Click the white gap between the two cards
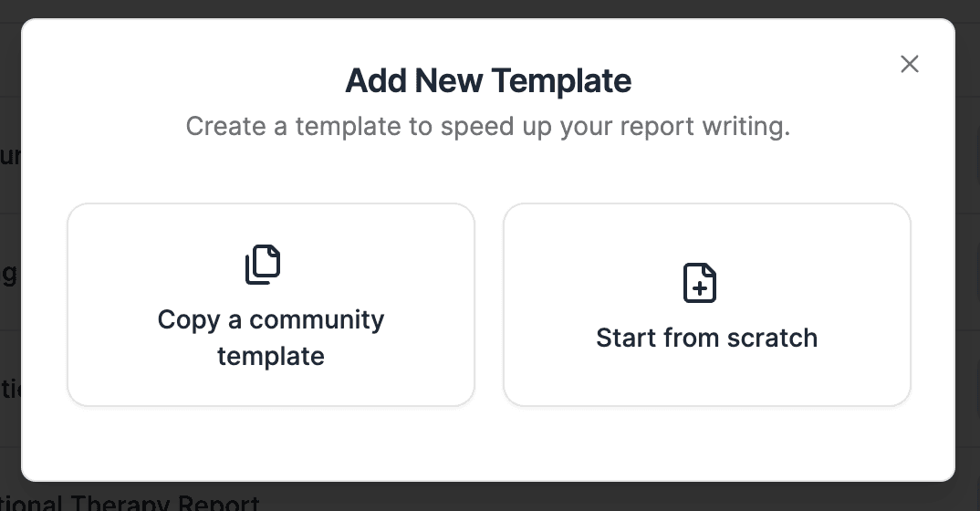Screen dimensions: 980x511 tap(489, 304)
